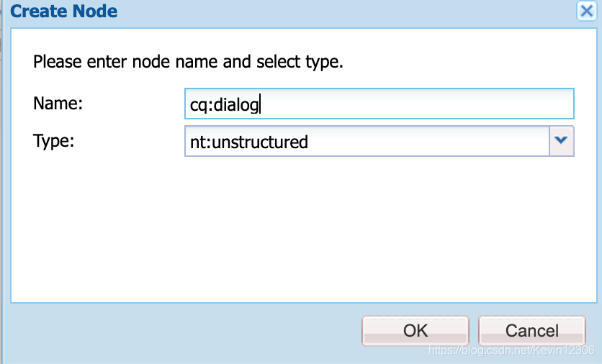Click the Cancel button
The height and width of the screenshot is (364, 602).
531,331
